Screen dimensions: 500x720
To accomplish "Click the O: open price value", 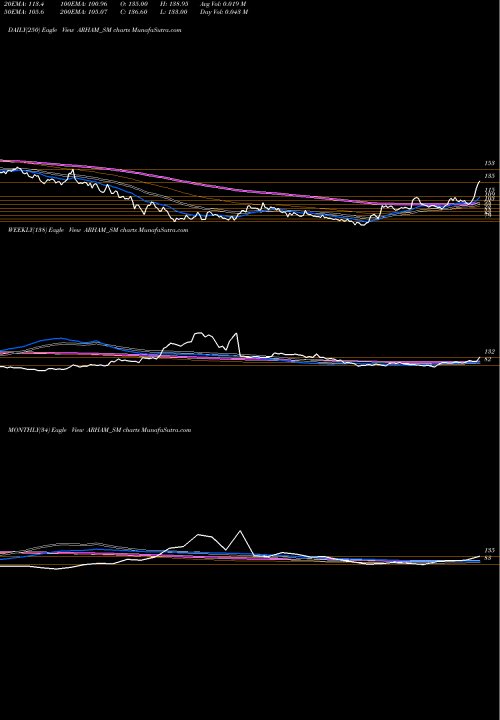I will tap(134, 4).
